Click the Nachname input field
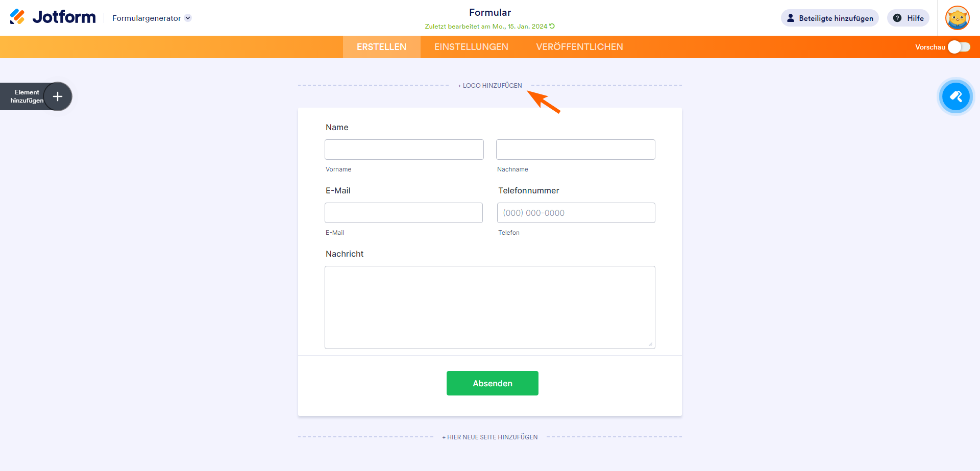 575,150
